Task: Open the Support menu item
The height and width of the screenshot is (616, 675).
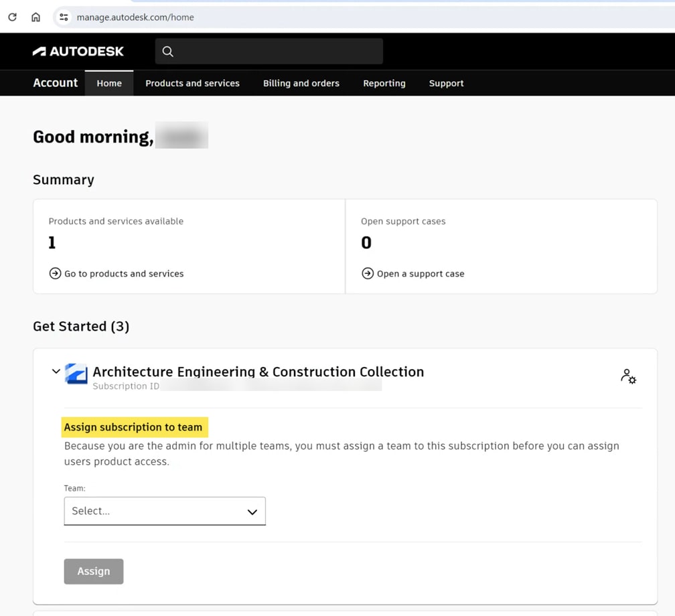Action: (447, 83)
